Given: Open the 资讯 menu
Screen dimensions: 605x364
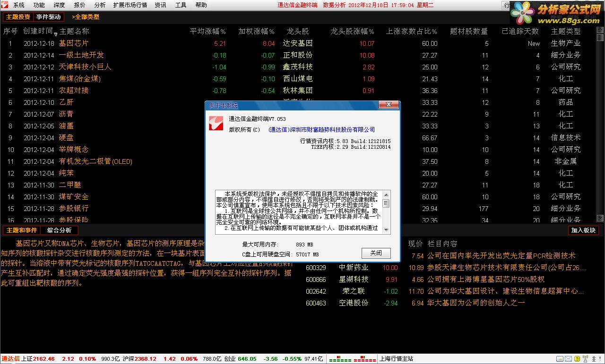Looking at the screenshot, I should point(160,5).
